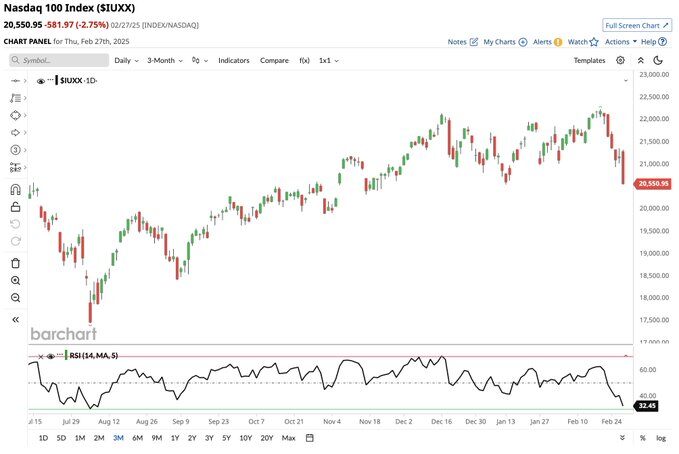This screenshot has width=679, height=454.
Task: Select the 5D range
Action: click(x=61, y=438)
